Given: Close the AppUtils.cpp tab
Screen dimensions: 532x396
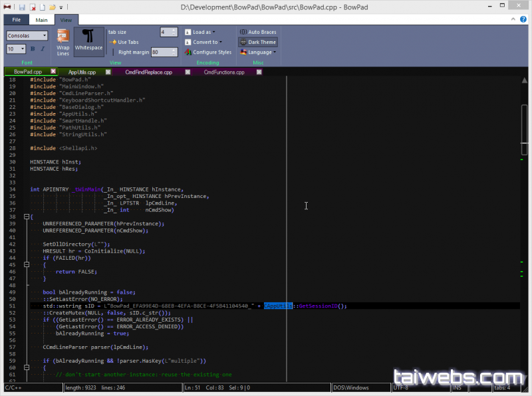Looking at the screenshot, I should [109, 72].
